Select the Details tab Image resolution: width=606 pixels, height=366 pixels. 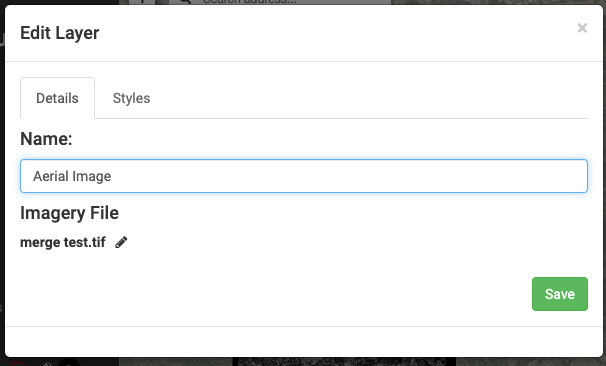(57, 98)
